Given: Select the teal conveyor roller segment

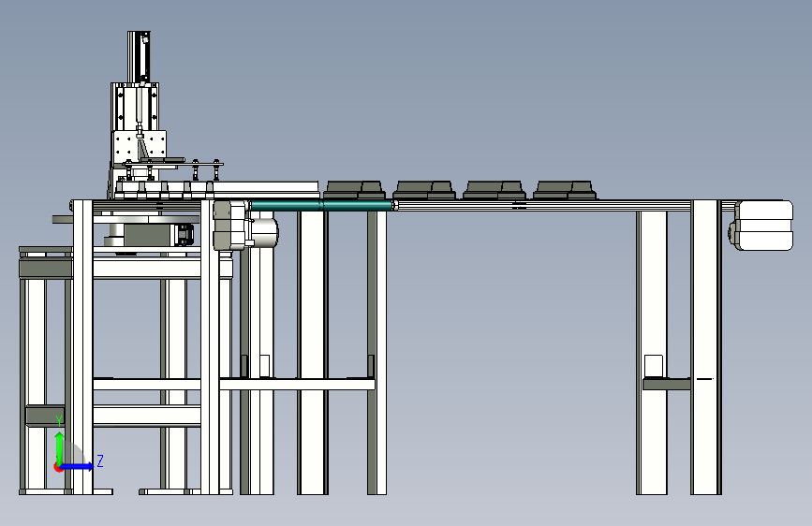Looking at the screenshot, I should click(x=321, y=206).
